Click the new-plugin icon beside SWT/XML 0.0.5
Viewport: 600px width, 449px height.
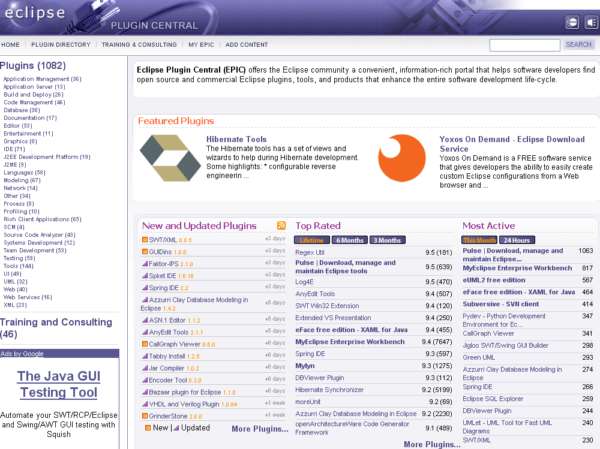[145, 240]
